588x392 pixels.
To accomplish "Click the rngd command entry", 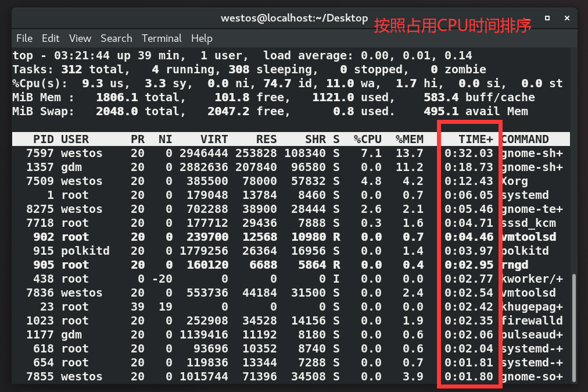I will (515, 265).
